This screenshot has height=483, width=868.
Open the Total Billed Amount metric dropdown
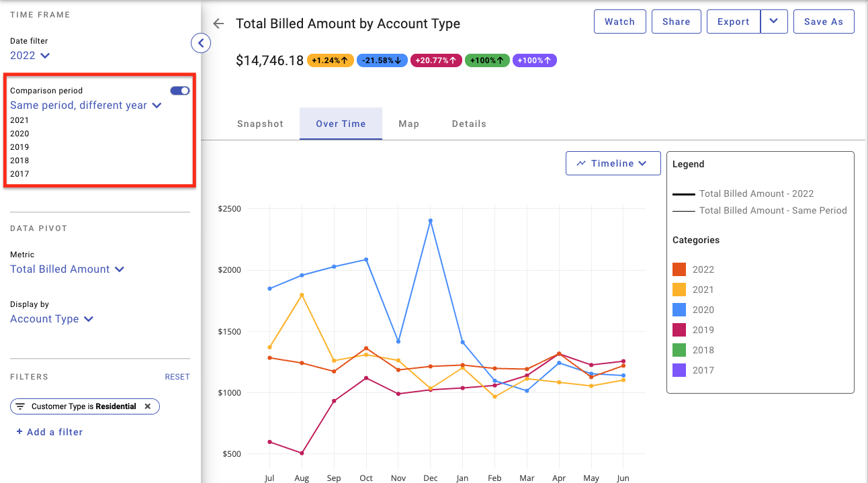67,269
